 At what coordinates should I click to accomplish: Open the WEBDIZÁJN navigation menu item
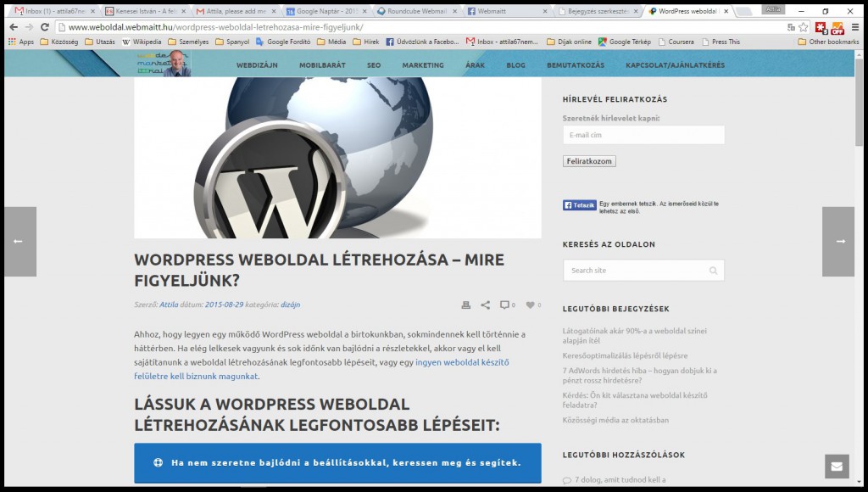pos(257,65)
